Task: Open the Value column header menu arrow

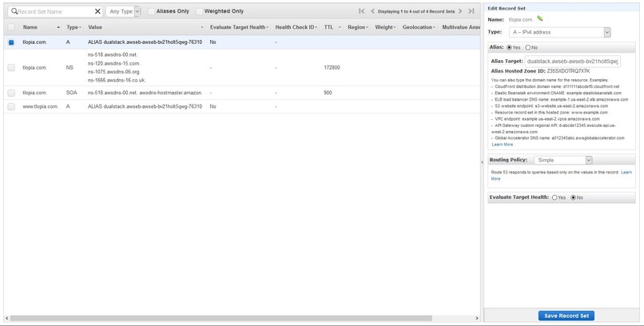Action: point(202,27)
